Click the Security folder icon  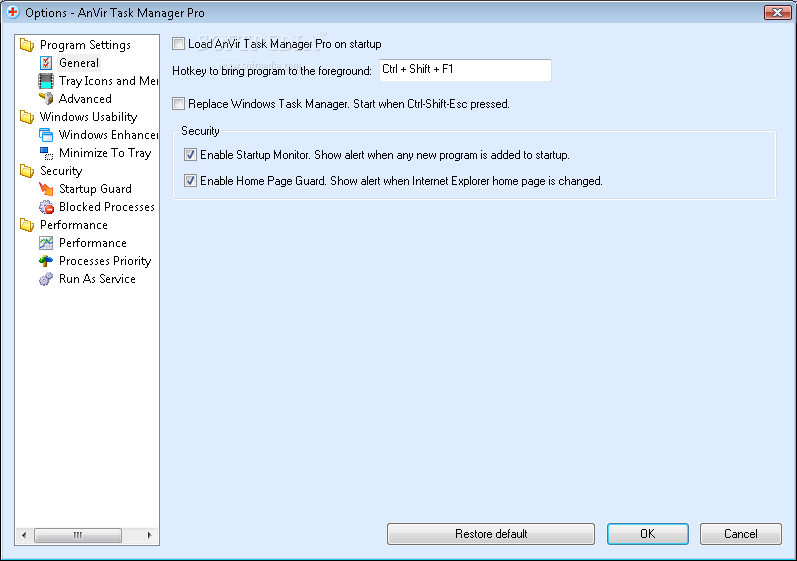pos(27,171)
